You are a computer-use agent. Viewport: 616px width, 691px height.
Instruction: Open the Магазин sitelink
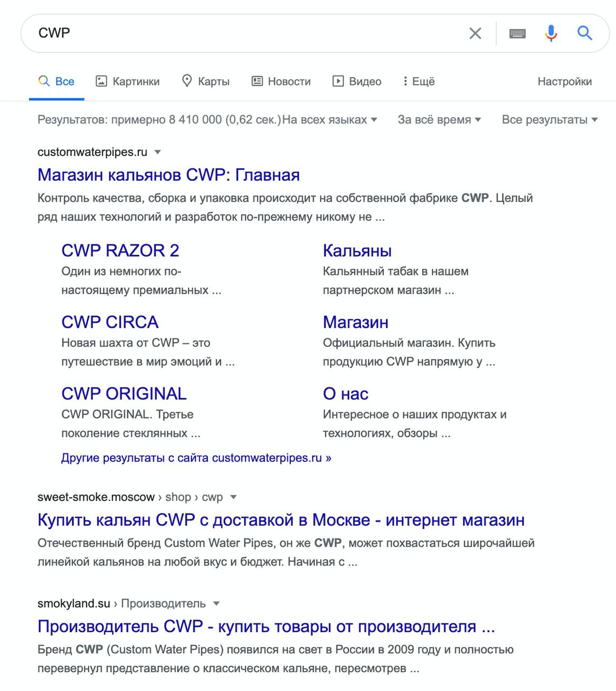pyautogui.click(x=355, y=322)
